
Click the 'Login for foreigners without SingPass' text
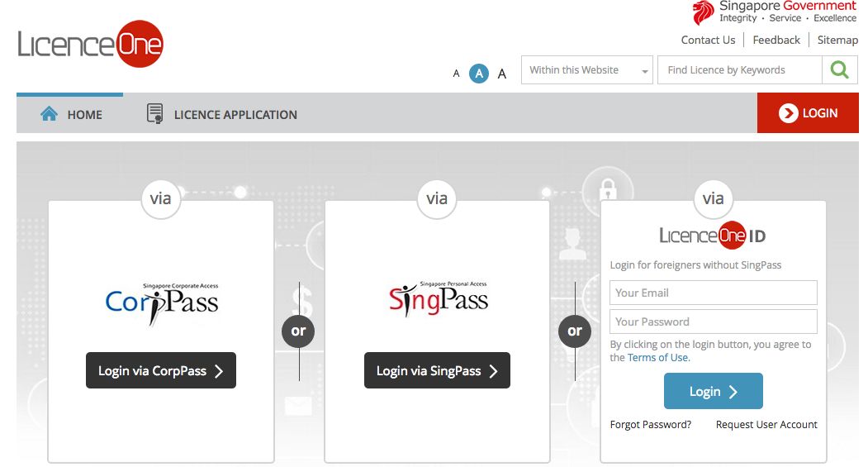pos(695,264)
